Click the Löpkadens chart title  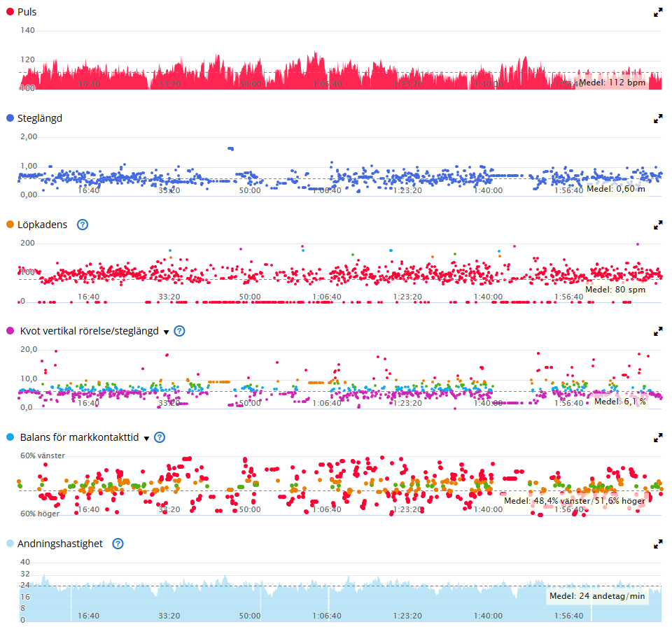[43, 225]
